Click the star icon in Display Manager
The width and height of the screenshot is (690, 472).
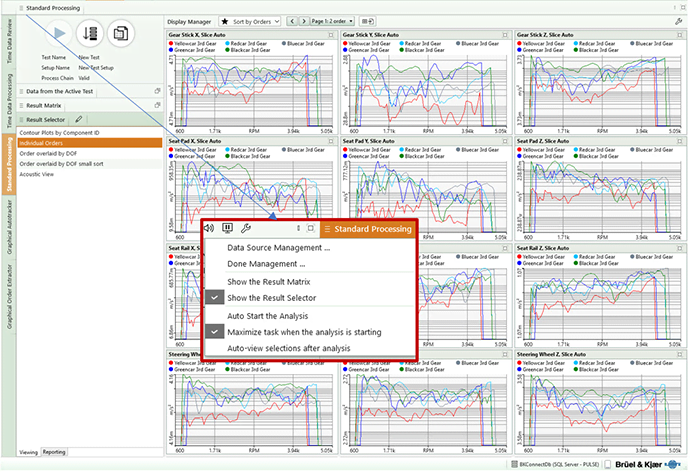[224, 21]
